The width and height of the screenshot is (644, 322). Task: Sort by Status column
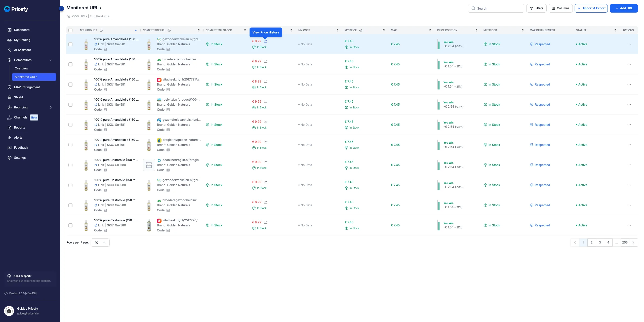615,30
